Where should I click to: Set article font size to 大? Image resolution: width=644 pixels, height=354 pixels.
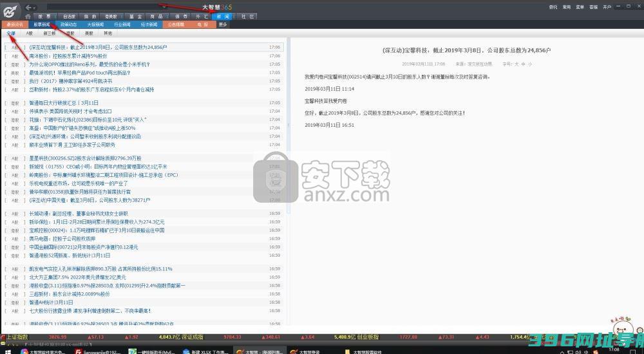tap(516, 64)
